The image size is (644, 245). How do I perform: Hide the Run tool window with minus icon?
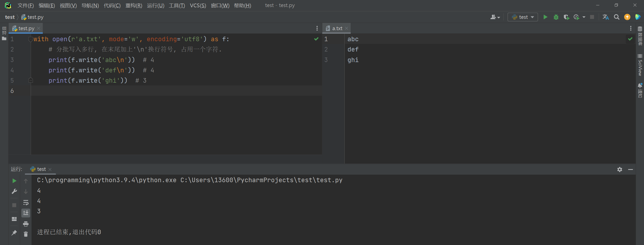point(630,169)
